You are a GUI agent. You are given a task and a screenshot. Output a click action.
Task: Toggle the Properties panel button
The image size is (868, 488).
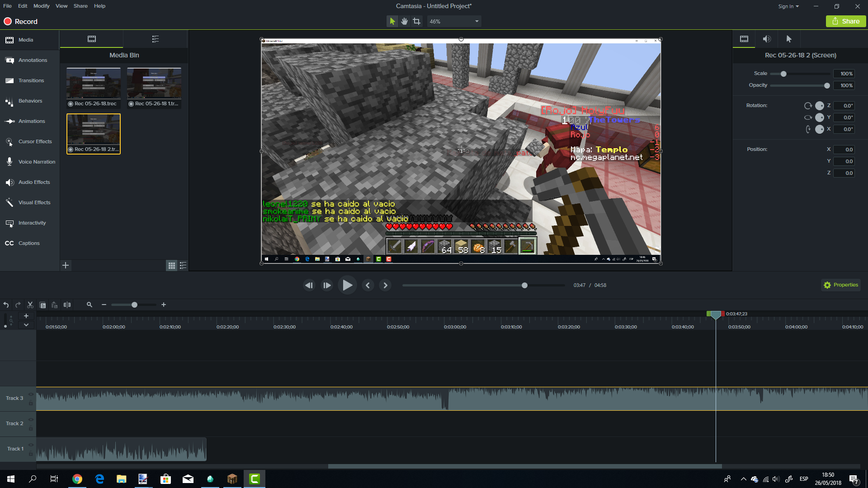point(841,285)
